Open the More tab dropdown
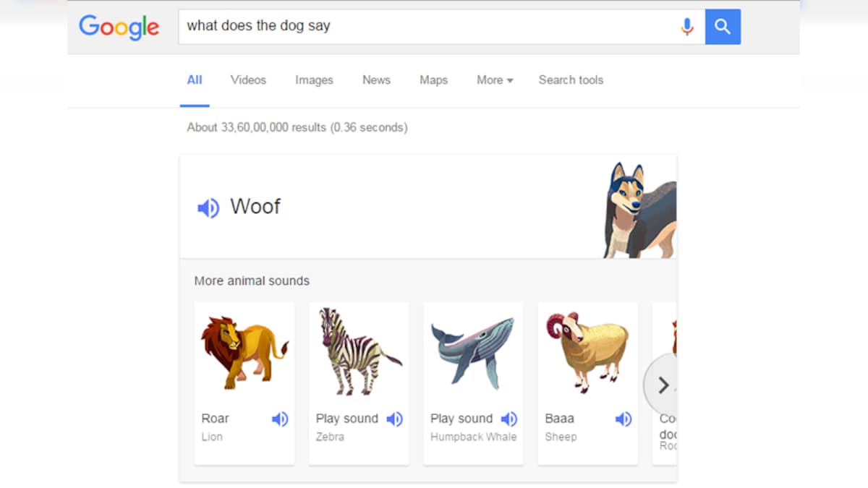The image size is (868, 488). coord(494,80)
